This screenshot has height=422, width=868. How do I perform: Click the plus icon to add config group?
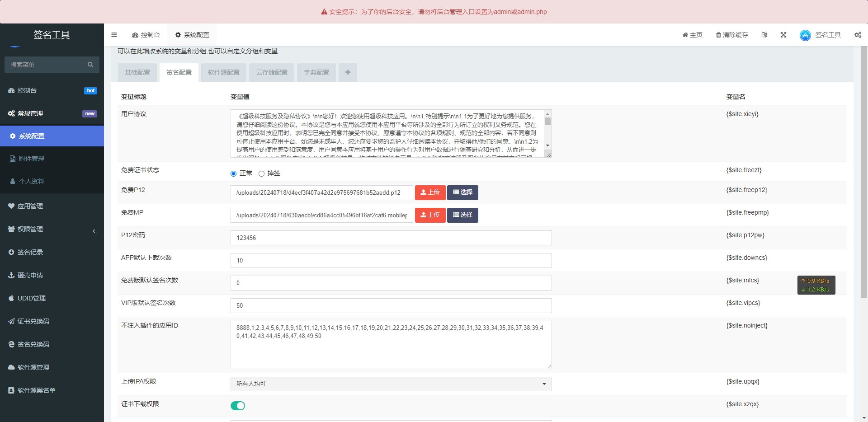click(x=348, y=72)
